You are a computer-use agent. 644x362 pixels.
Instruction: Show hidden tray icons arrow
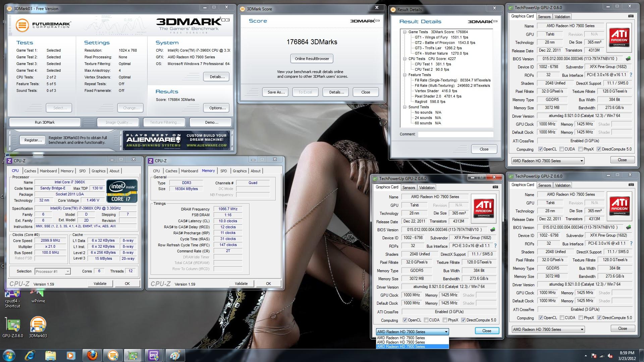click(x=586, y=356)
